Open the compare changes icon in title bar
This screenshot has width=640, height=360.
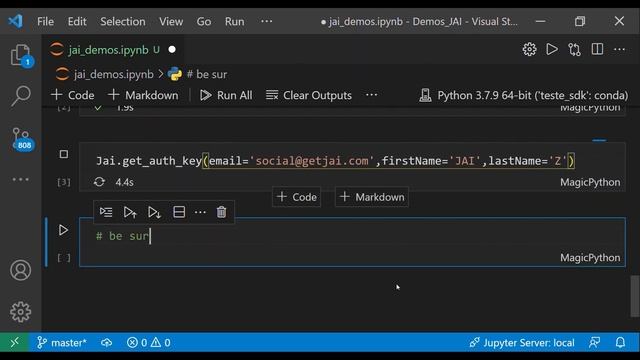pos(574,49)
